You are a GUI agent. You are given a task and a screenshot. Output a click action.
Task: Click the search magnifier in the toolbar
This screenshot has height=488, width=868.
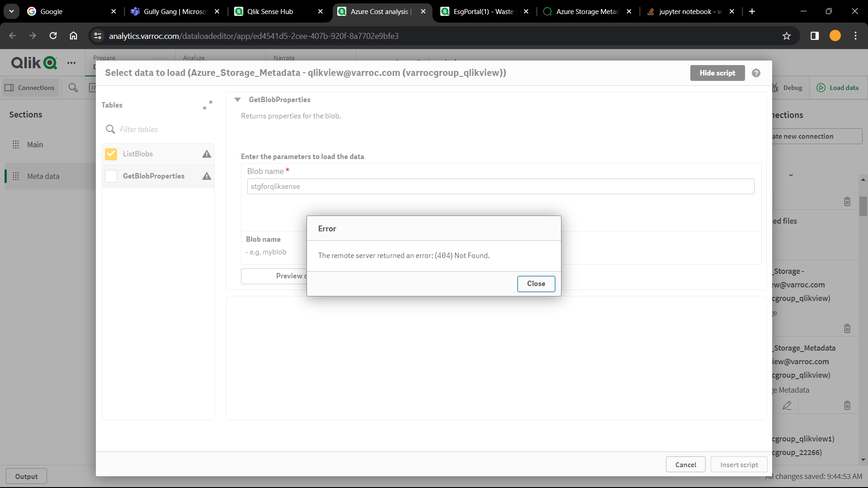click(x=73, y=88)
